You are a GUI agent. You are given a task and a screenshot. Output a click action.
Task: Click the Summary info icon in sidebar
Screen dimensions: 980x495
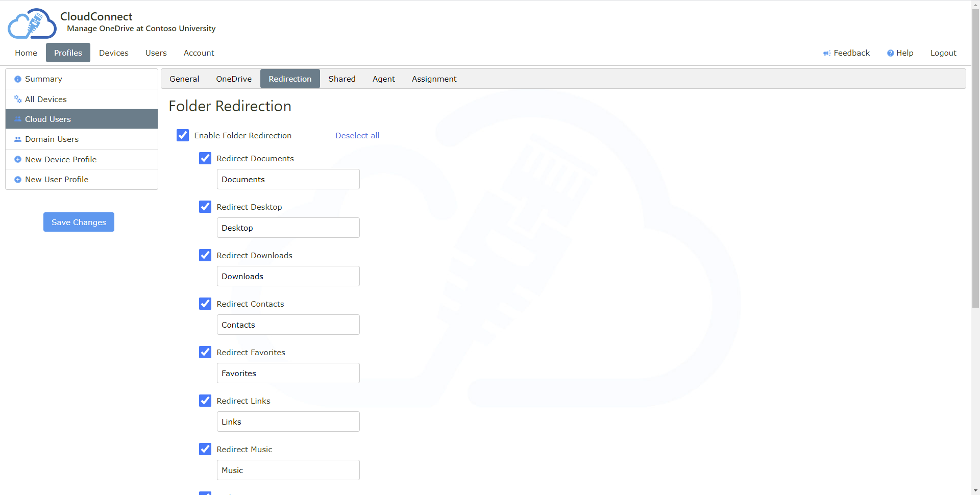[x=18, y=79]
